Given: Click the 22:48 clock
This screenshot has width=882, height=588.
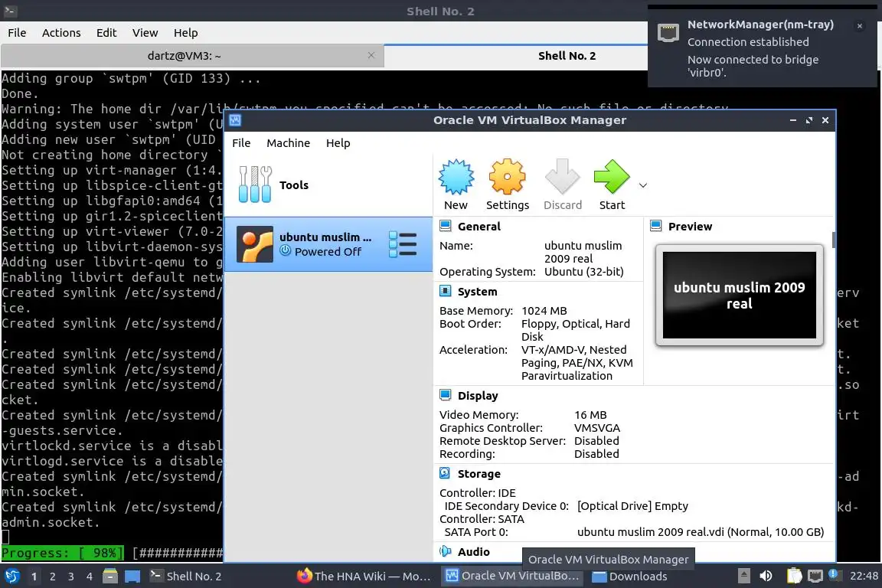Looking at the screenshot, I should coord(864,576).
